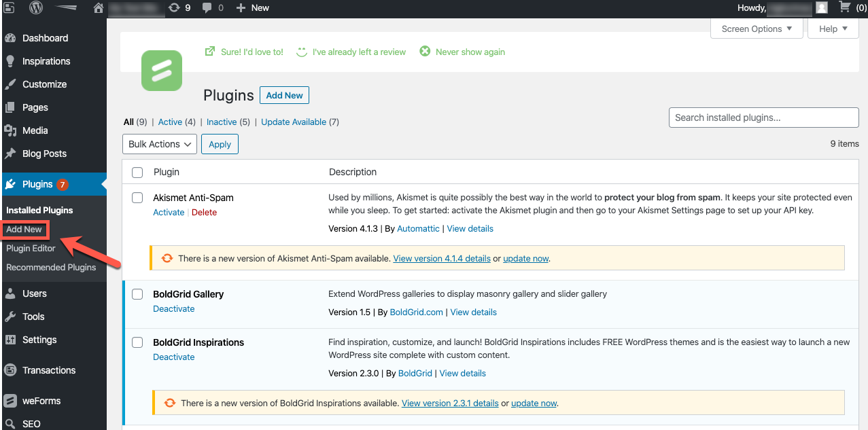Click the user avatar in admin bar
This screenshot has height=430, width=868.
click(822, 8)
